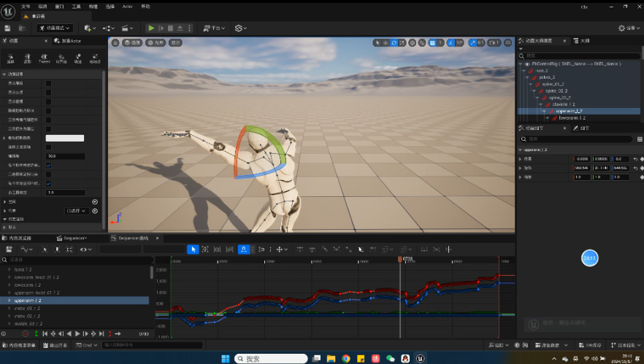
Task: Click the viewport Show button
Action: tap(175, 43)
